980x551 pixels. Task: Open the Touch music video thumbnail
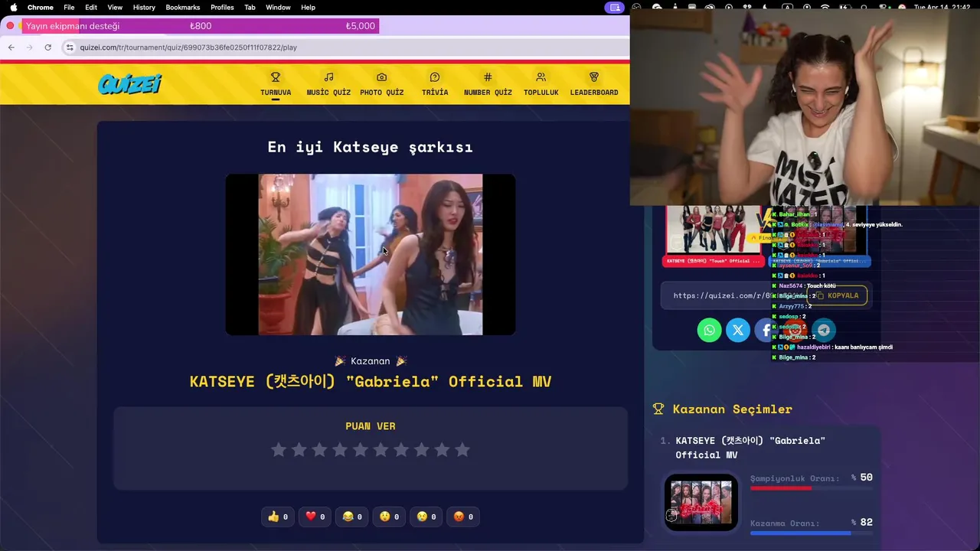click(x=713, y=229)
